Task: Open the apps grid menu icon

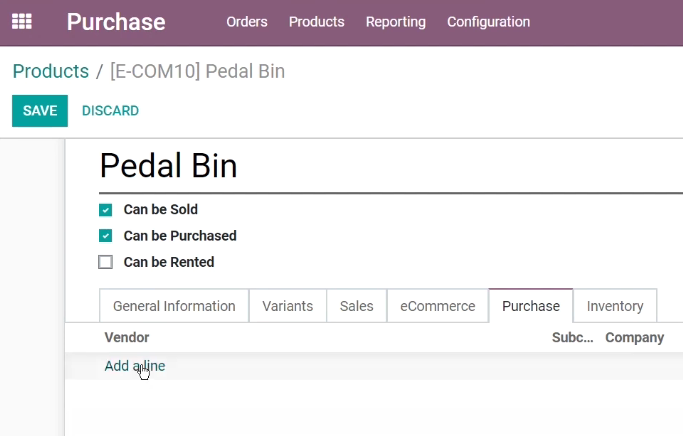Action: coord(22,21)
